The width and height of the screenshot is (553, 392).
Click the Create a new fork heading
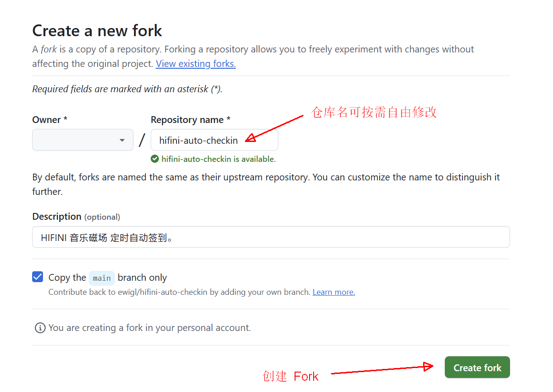coord(97,31)
